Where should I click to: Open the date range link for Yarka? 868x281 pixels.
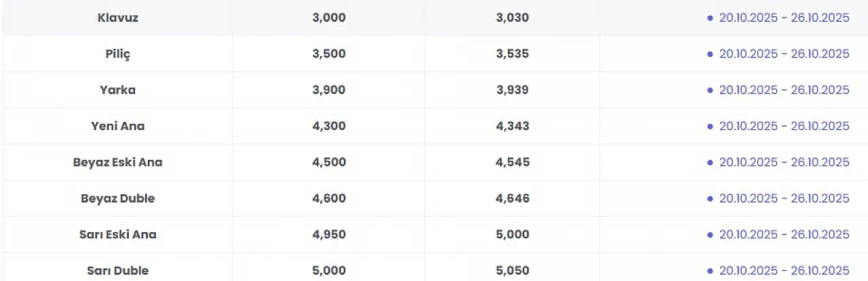pos(784,90)
